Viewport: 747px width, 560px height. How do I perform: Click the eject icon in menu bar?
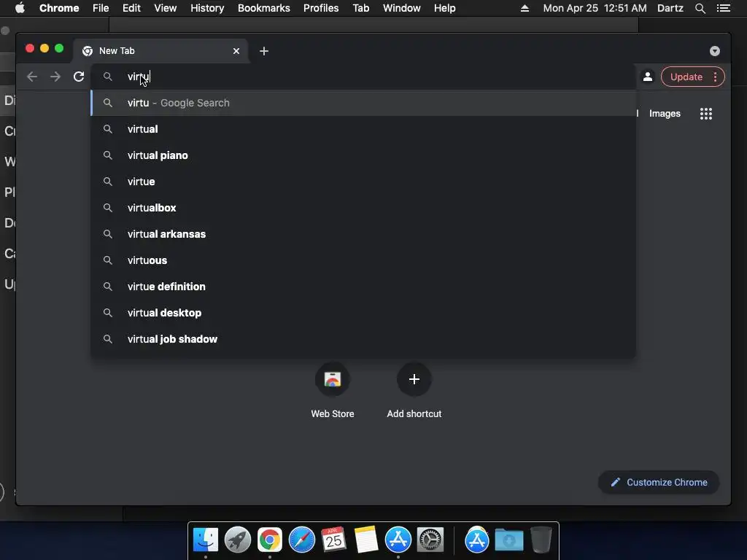525,8
